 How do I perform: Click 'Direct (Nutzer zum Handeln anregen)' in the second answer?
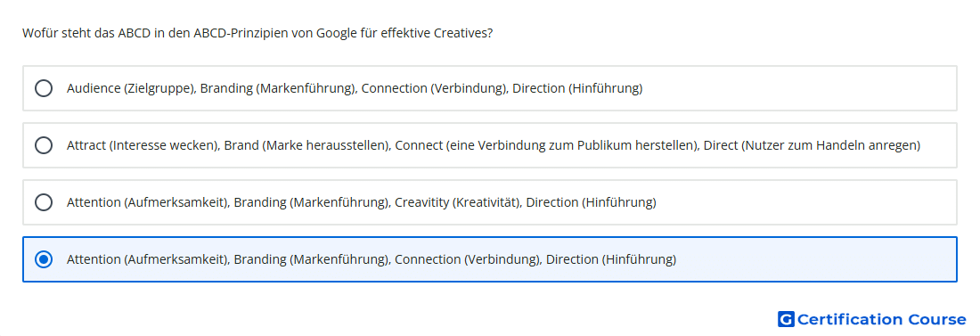[812, 145]
